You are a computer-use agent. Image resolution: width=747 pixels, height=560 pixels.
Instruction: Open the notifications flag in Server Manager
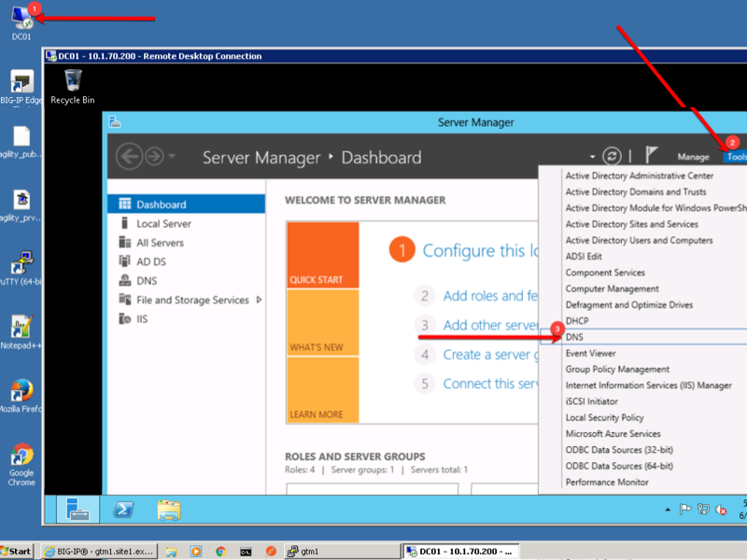tap(651, 155)
